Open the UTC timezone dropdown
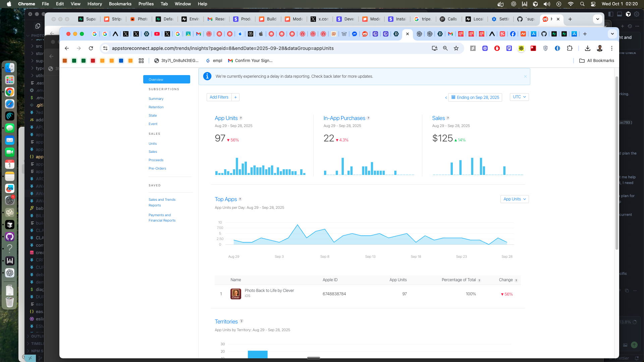Image resolution: width=644 pixels, height=362 pixels. click(519, 97)
